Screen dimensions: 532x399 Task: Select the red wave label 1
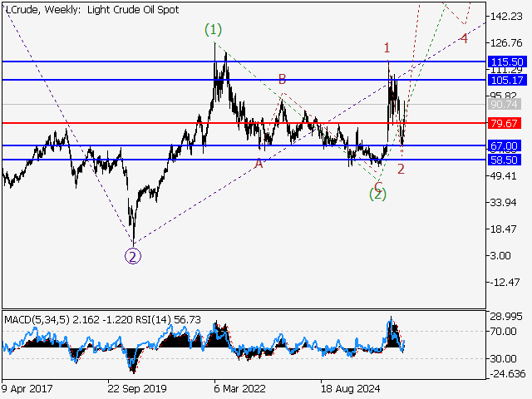click(387, 48)
